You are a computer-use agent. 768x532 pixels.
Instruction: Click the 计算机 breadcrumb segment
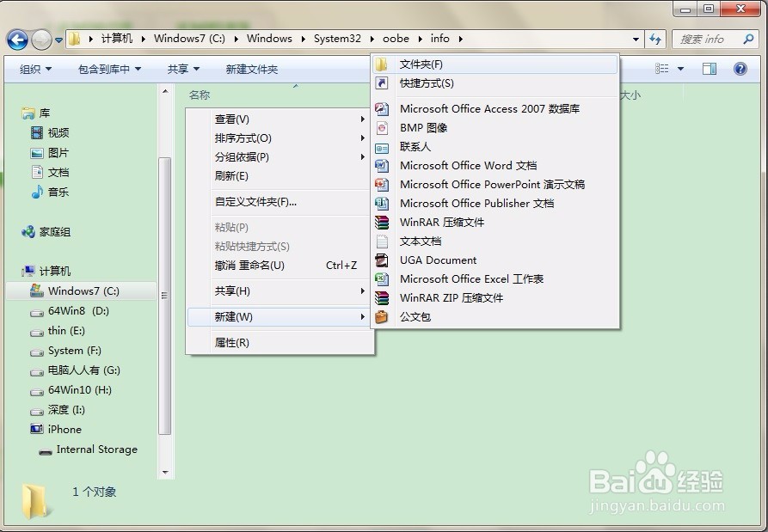pyautogui.click(x=117, y=39)
